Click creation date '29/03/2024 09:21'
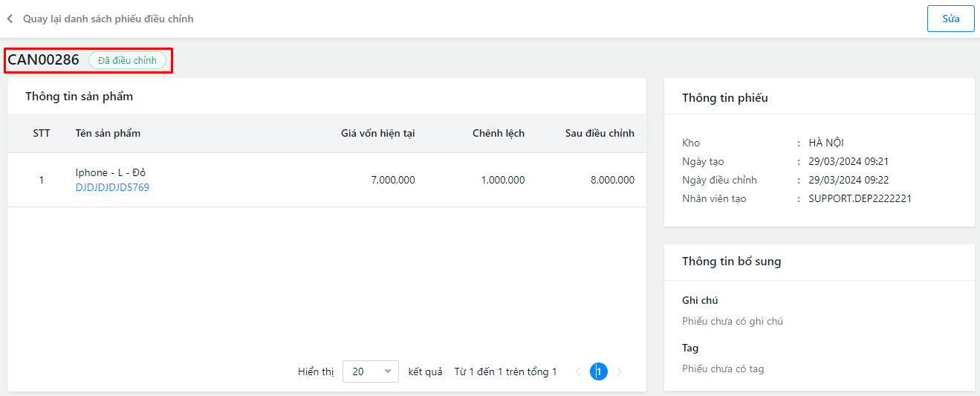This screenshot has width=980, height=396. pos(848,161)
